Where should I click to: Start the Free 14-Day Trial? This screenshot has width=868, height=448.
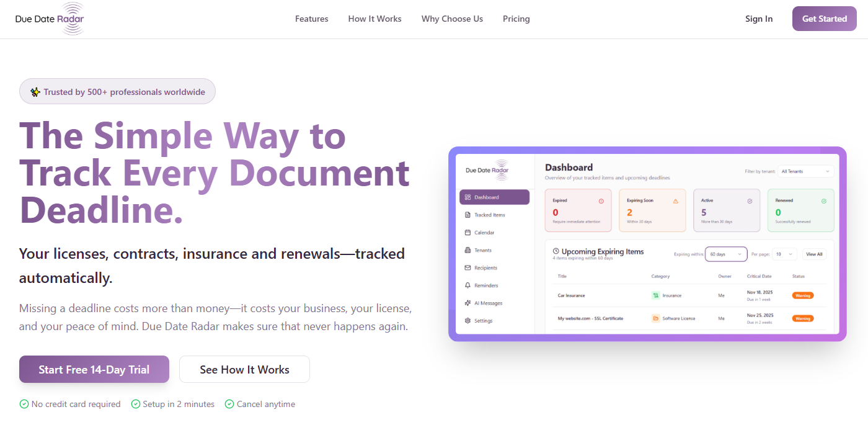[x=94, y=369]
